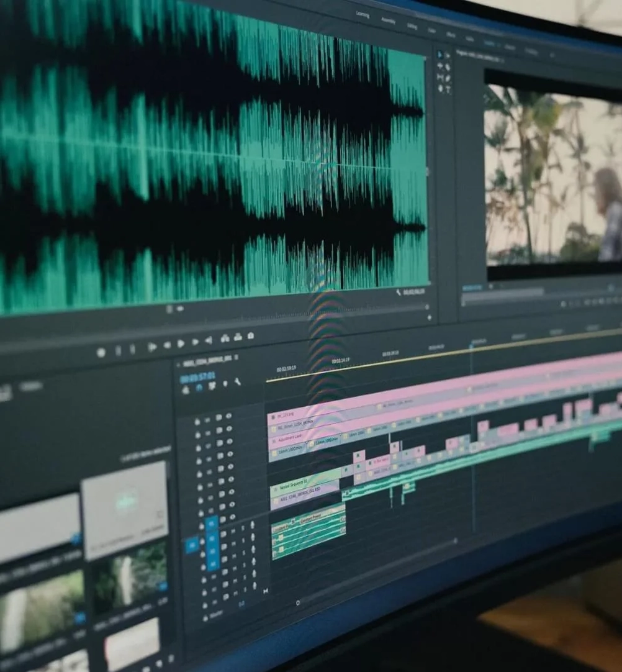The width and height of the screenshot is (622, 672).
Task: Select the Nested Sequence 01 clip
Action: tap(304, 482)
